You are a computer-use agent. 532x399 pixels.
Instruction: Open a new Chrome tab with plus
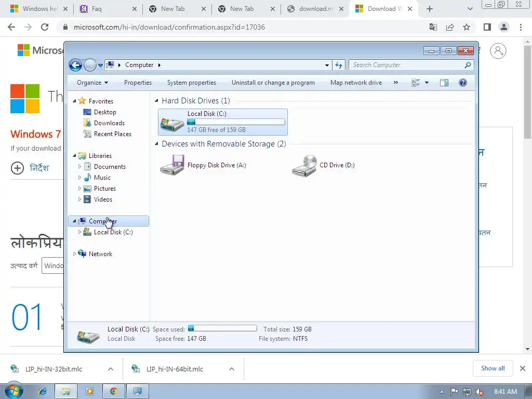[430, 9]
